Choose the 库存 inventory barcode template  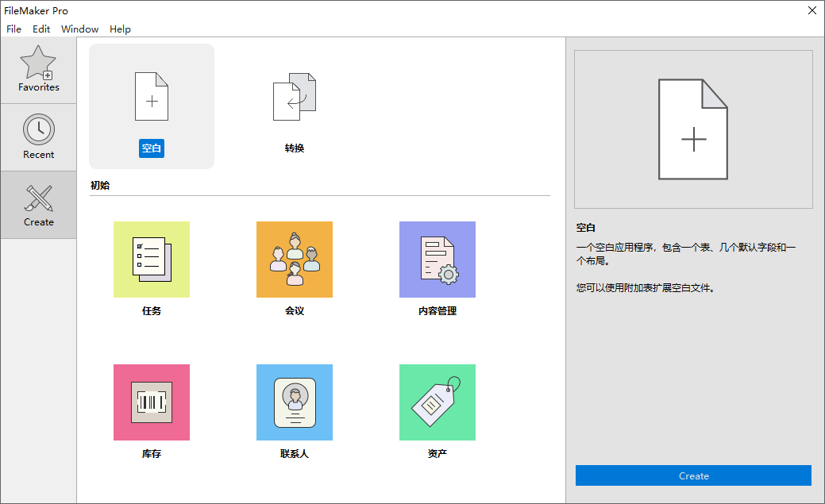[152, 402]
